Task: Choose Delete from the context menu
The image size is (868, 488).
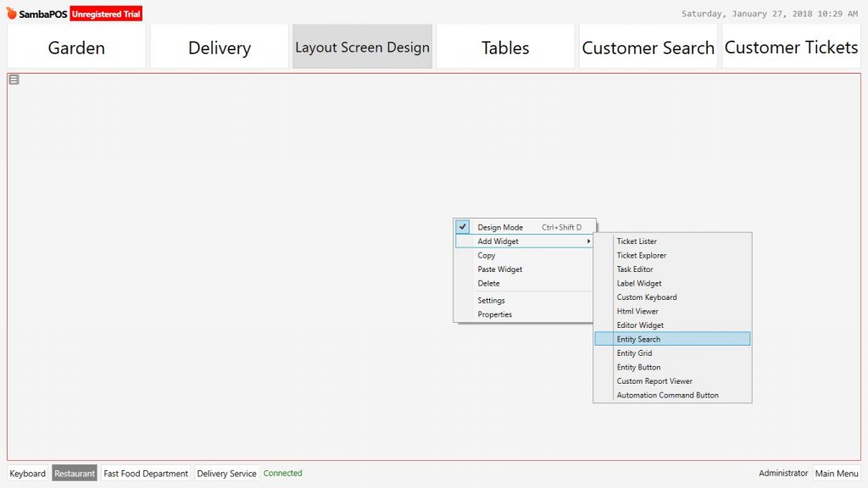Action: pyautogui.click(x=489, y=283)
